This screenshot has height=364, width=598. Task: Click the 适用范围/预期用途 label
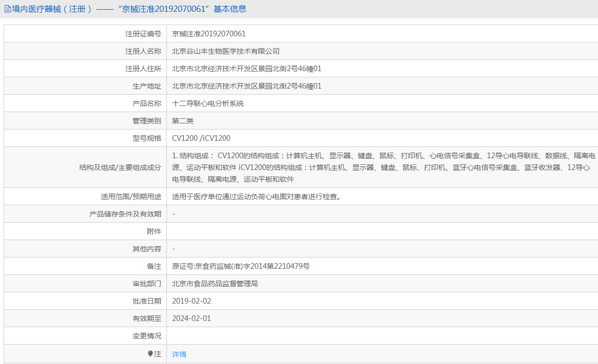131,197
